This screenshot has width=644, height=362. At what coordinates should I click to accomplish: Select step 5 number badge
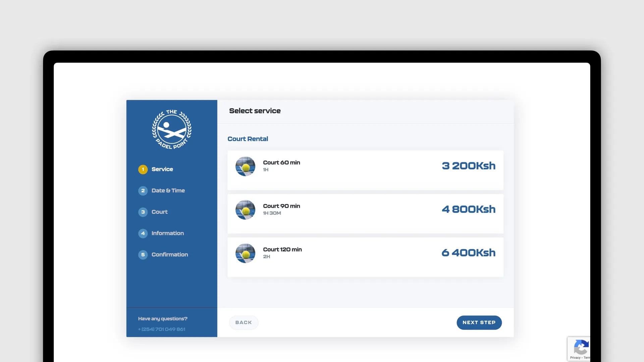coord(143,255)
